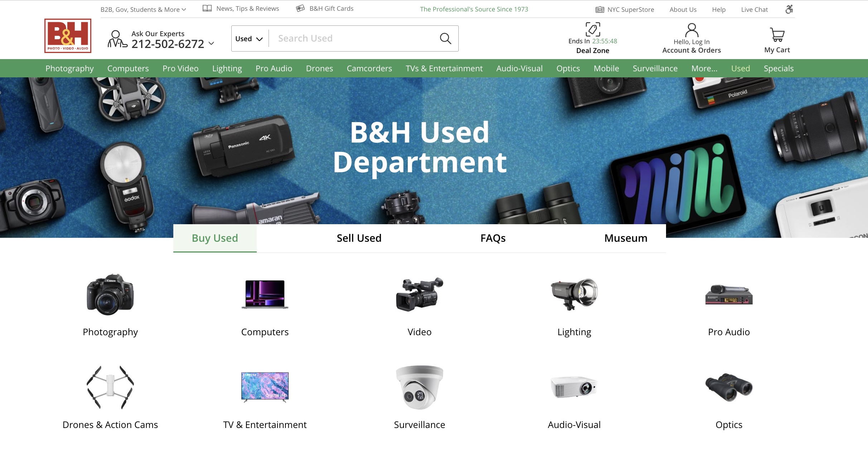Click the Deal Zone tag icon
This screenshot has width=868, height=457.
593,29
